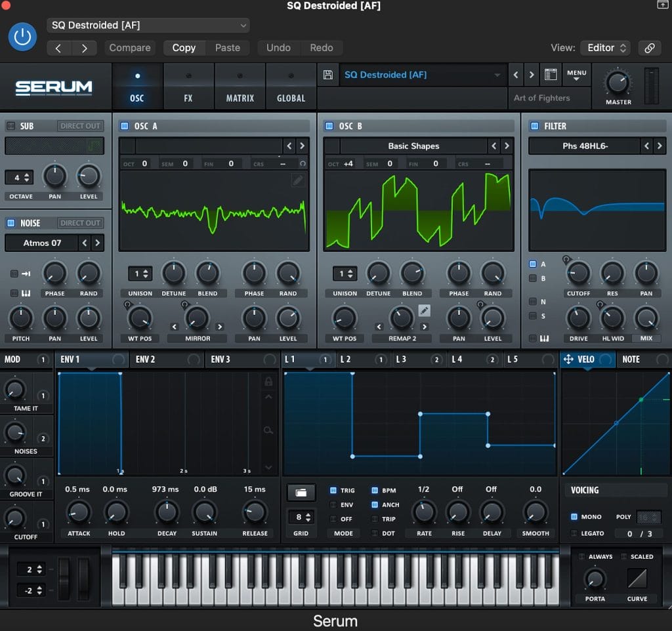Screen dimensions: 672x631
Task: Click the plugin link chain icon
Action: click(x=650, y=47)
